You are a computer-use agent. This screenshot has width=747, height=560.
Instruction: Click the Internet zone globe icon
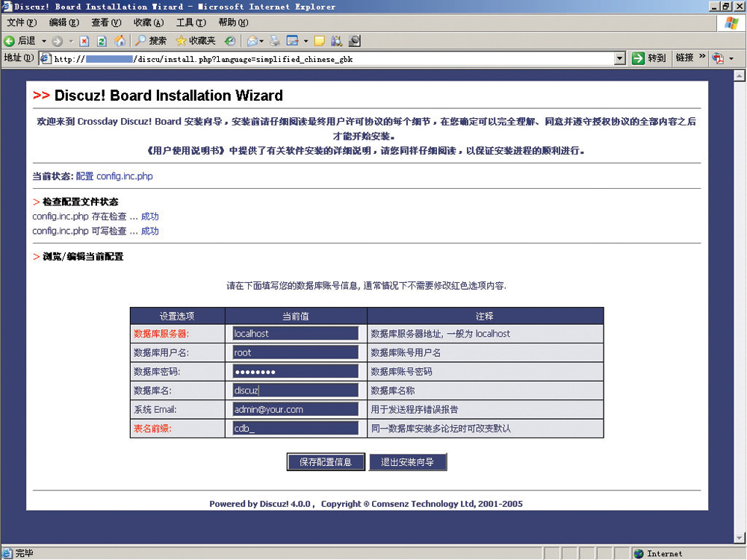[x=639, y=553]
